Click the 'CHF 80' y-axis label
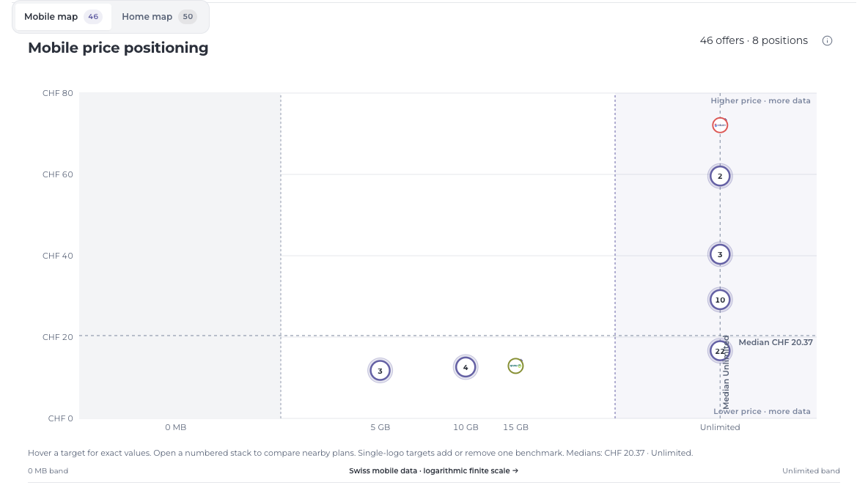868x488 pixels. [x=58, y=93]
